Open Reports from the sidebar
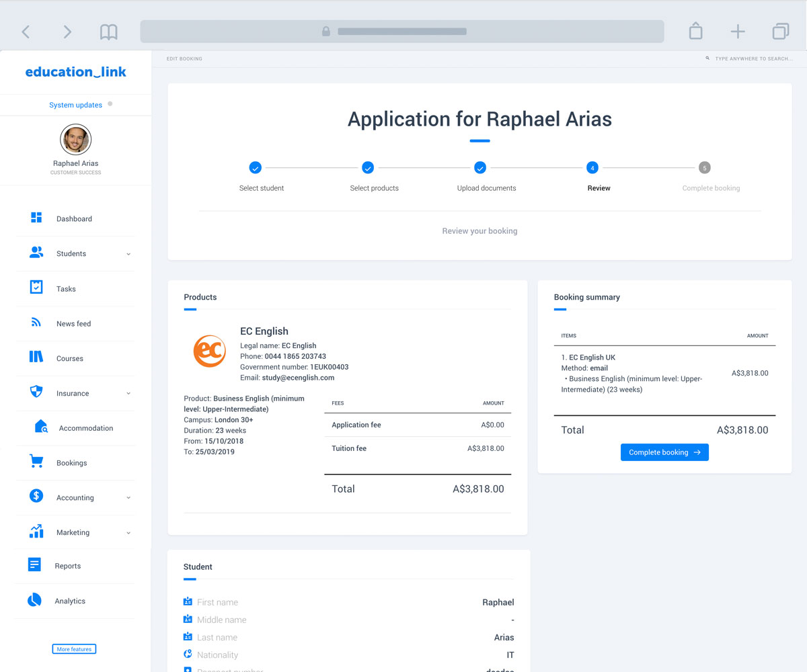 [x=68, y=566]
